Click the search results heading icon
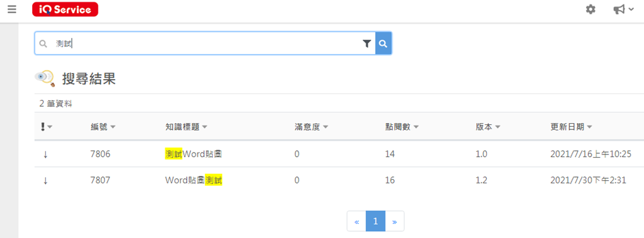The width and height of the screenshot is (644, 238). pos(45,78)
